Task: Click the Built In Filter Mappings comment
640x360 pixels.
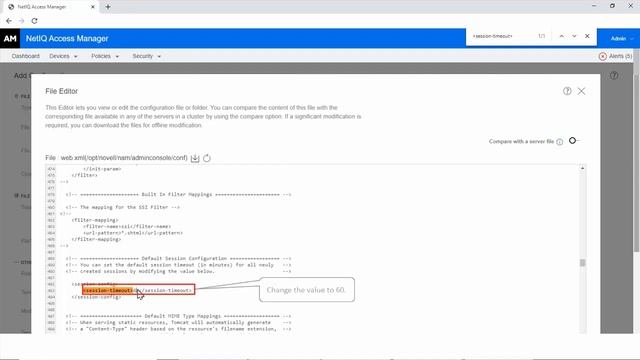Action: click(178, 194)
